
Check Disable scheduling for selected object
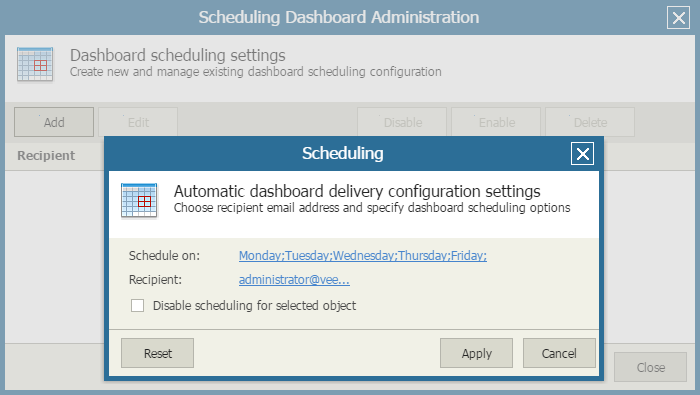[138, 306]
